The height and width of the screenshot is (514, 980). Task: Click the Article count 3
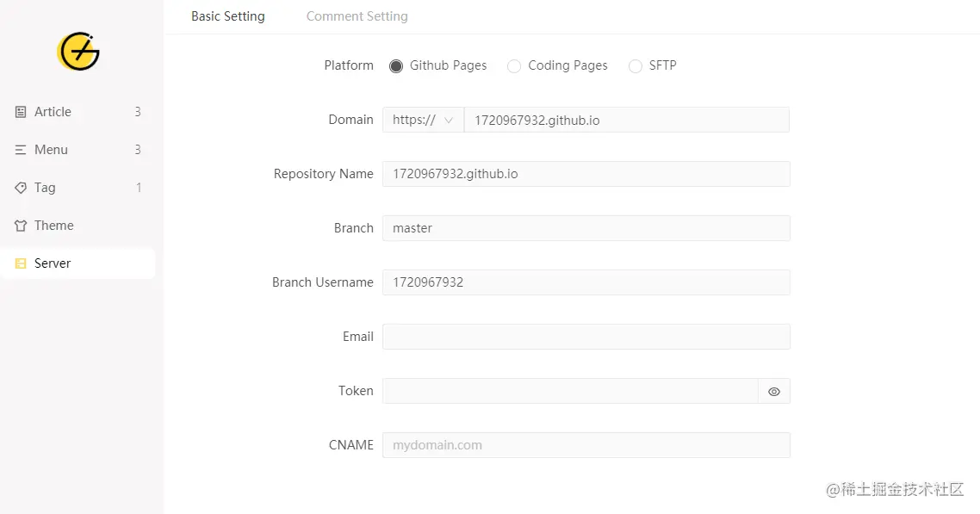[138, 112]
